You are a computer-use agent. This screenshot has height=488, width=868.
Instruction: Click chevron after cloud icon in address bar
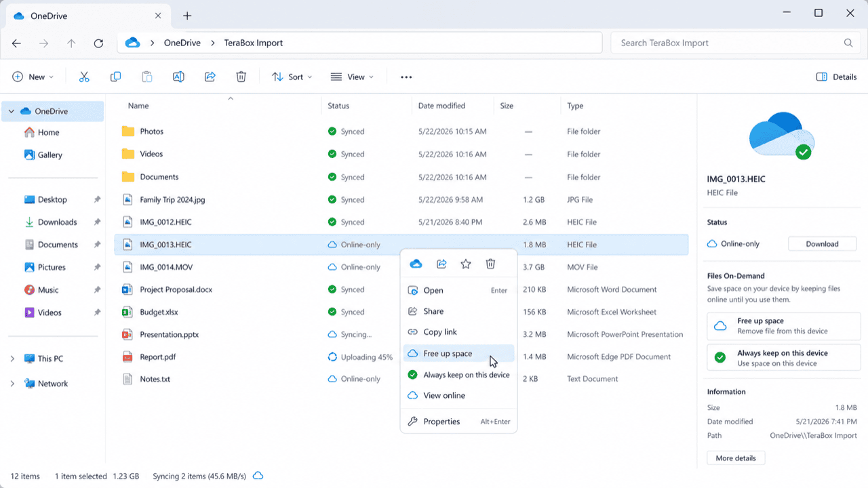point(153,43)
